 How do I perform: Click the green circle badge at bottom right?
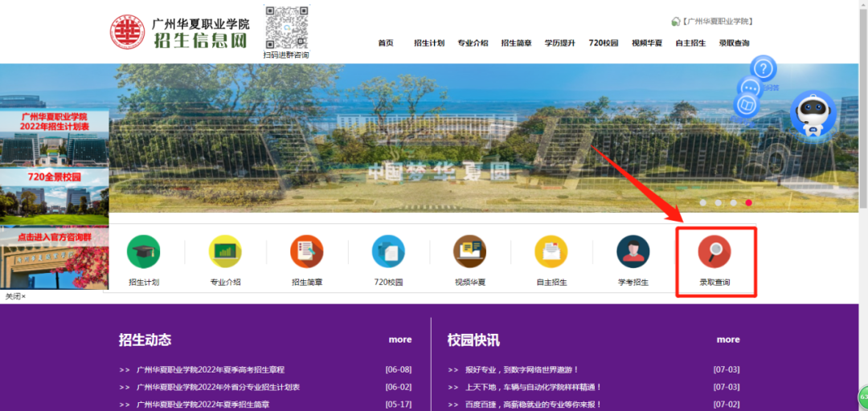click(863, 397)
